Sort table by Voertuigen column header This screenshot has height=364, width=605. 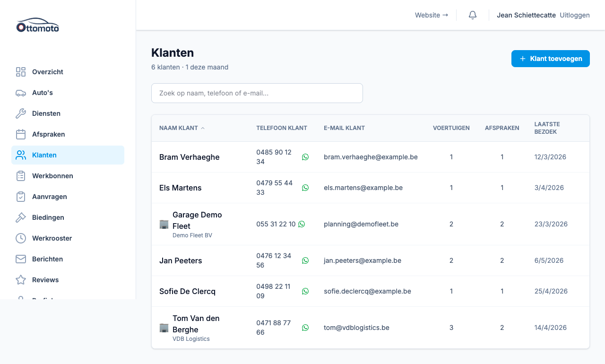[451, 128]
